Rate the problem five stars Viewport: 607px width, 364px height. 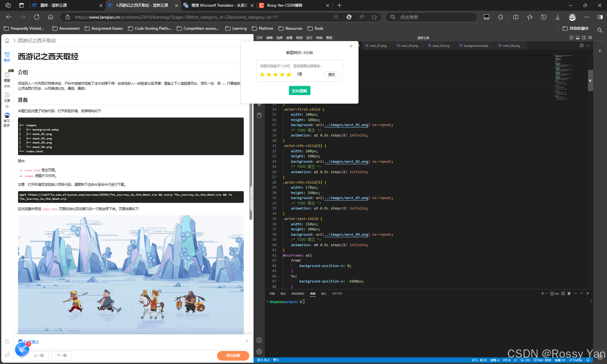pos(289,75)
